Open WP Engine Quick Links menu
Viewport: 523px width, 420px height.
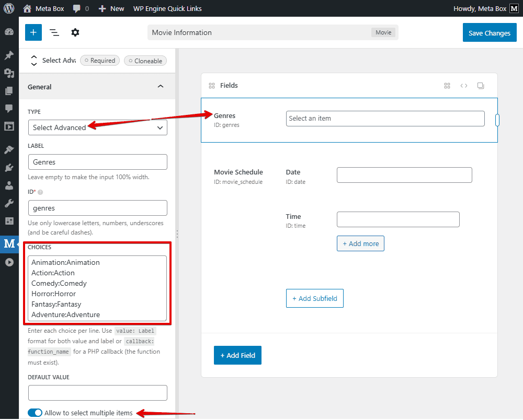click(x=167, y=8)
